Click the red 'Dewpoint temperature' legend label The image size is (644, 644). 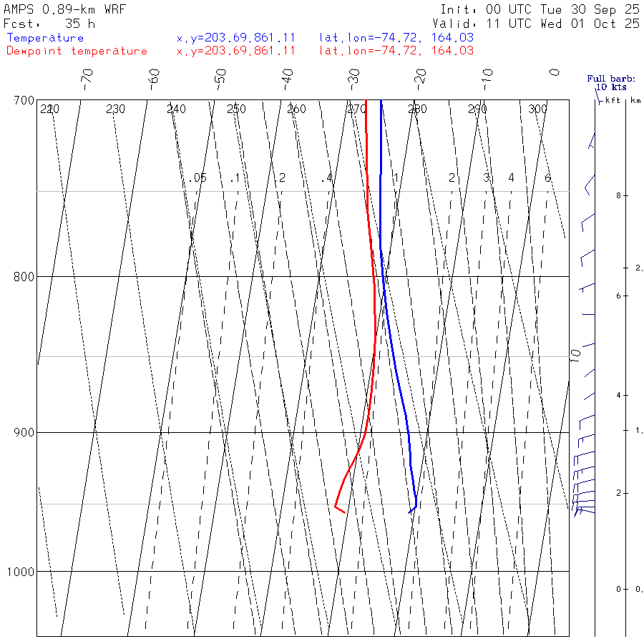(77, 51)
